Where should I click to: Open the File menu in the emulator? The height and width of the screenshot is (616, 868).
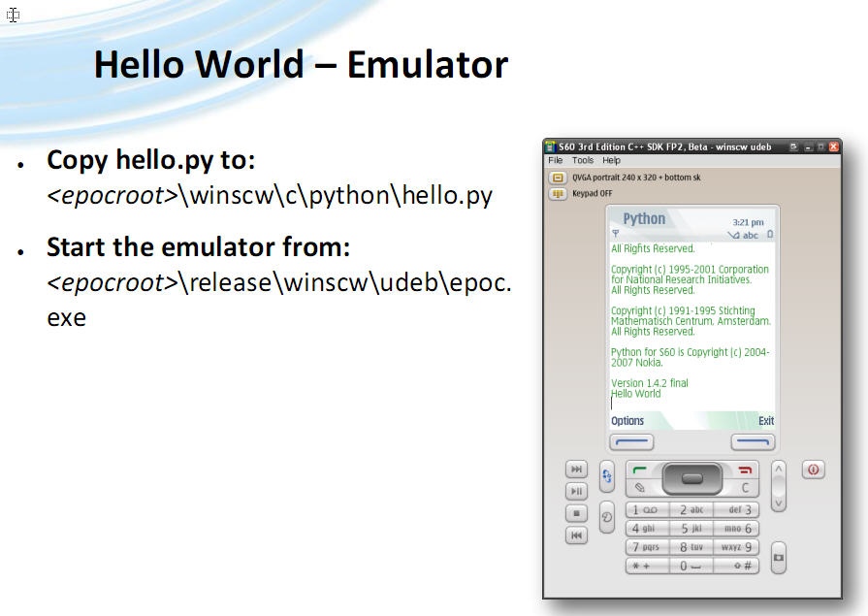[556, 160]
